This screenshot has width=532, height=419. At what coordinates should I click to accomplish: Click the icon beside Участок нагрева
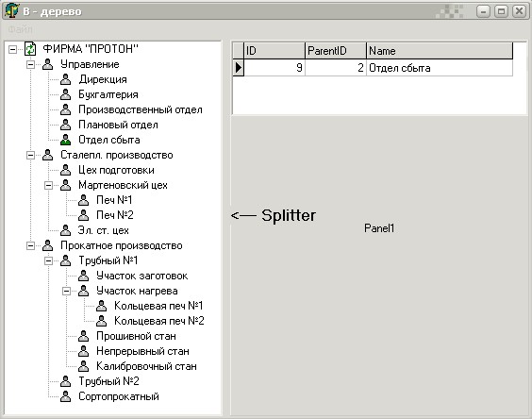coord(83,291)
